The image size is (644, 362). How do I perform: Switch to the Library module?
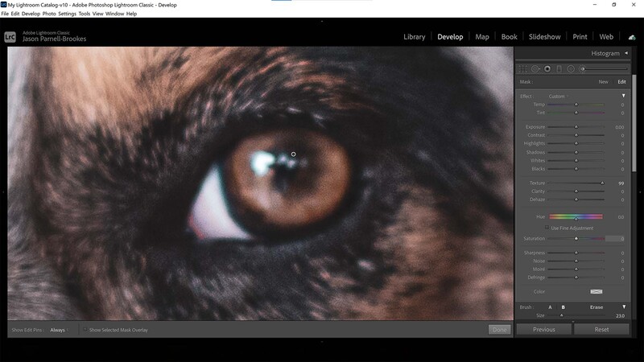(x=414, y=37)
